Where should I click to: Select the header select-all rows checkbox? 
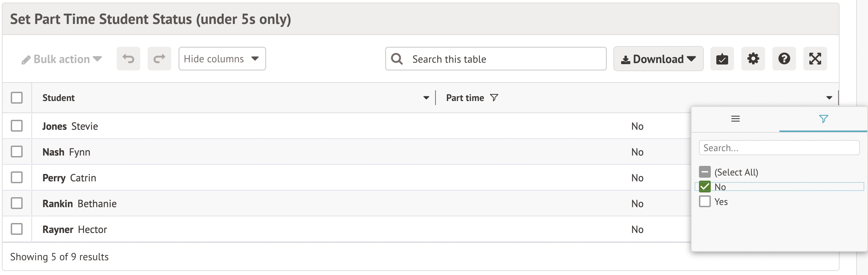coord(17,98)
